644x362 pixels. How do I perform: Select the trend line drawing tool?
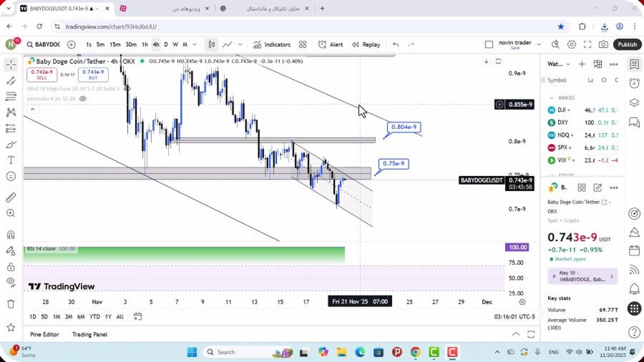tap(11, 81)
